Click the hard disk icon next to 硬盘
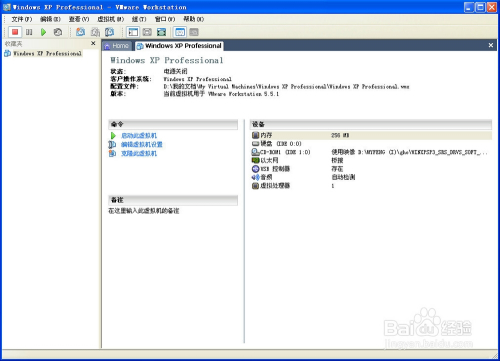 tap(255, 144)
